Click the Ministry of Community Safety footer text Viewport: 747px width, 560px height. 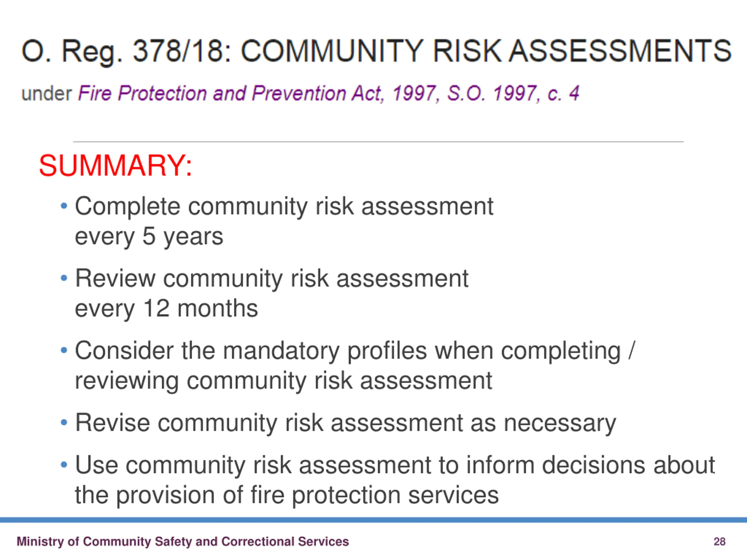tap(183, 541)
